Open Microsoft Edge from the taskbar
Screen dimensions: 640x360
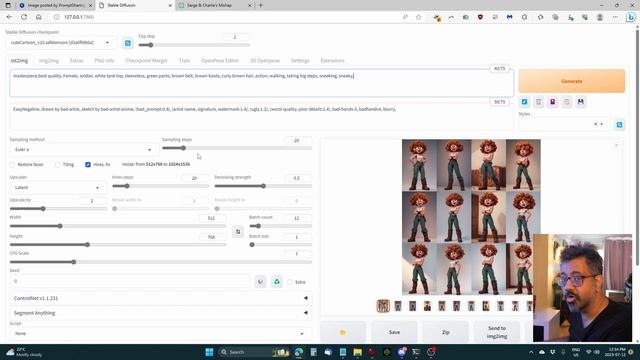299,352
